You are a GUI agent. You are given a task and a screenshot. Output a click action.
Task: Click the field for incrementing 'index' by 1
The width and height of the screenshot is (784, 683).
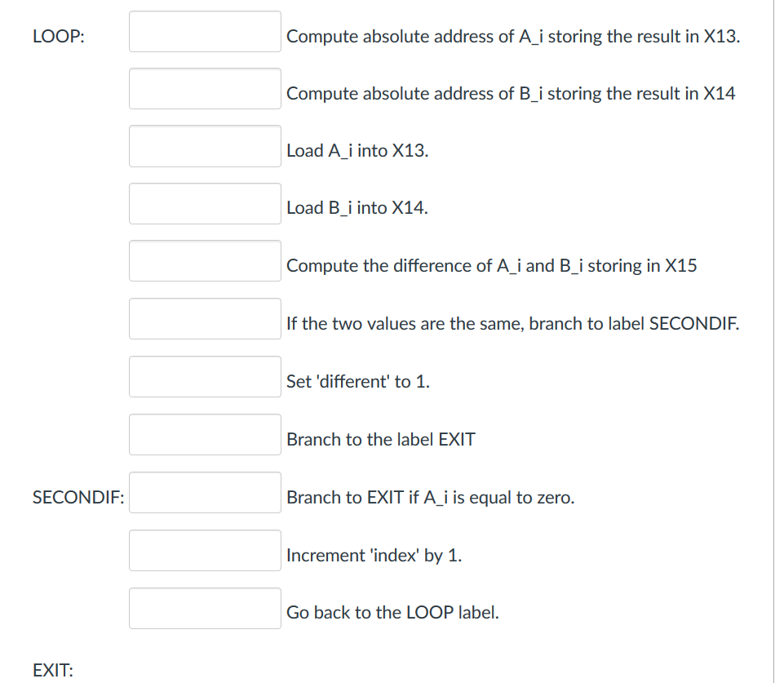[x=204, y=550]
